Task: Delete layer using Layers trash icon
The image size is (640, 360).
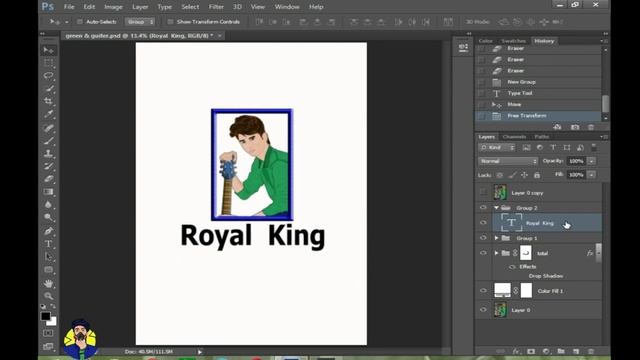Action: click(x=591, y=351)
